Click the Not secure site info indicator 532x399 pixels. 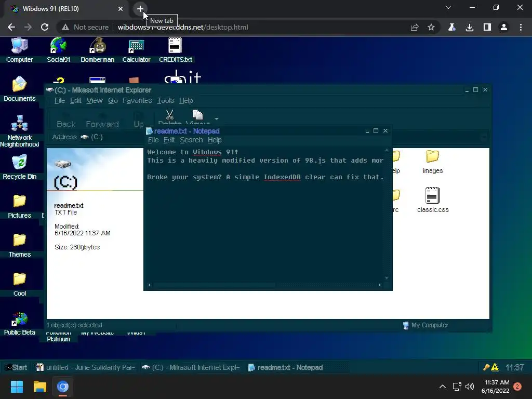pyautogui.click(x=85, y=27)
